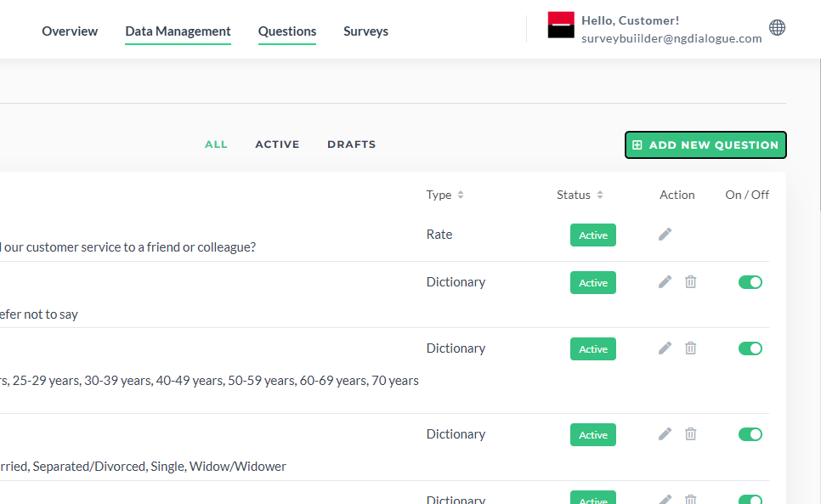821x504 pixels.
Task: Click ADD NEW QUESTION button
Action: [x=705, y=145]
